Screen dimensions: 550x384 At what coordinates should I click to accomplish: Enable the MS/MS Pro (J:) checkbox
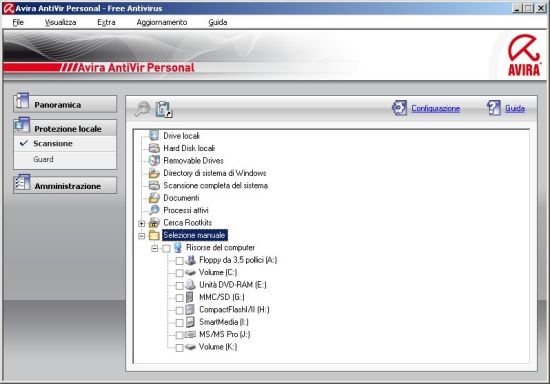coord(179,335)
